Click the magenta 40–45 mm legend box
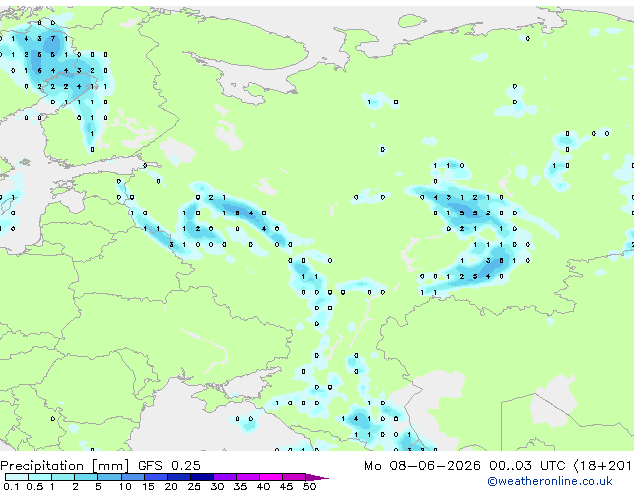 [x=271, y=477]
